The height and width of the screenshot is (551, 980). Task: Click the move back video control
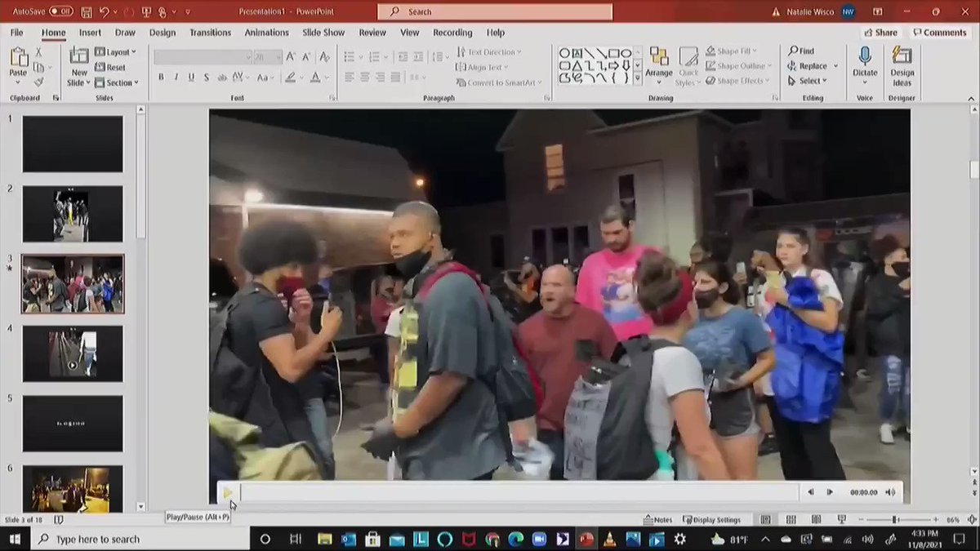810,492
